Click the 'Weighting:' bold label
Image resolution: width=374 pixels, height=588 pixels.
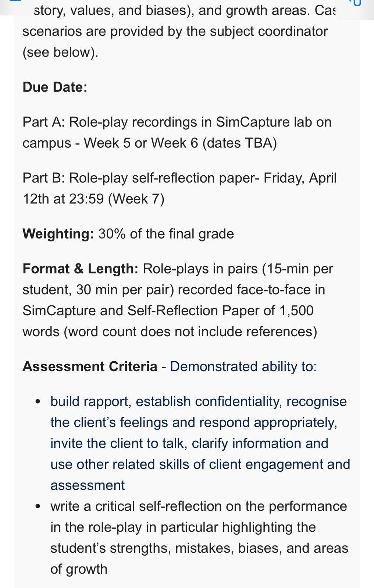tap(58, 234)
